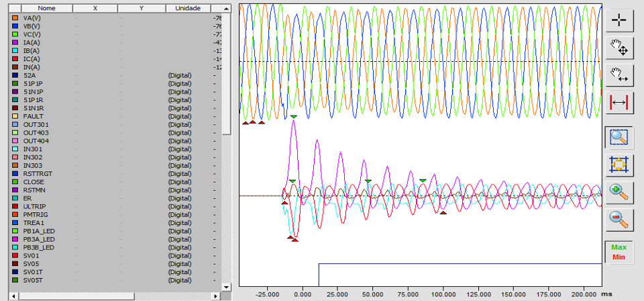This screenshot has height=301, width=644.
Task: Select the red-bar interval measurement tool
Action: [619, 102]
